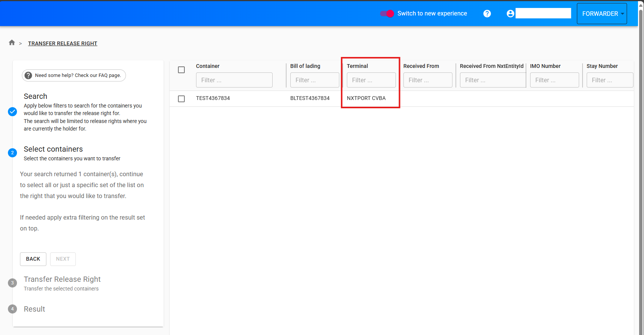Click the IMO Number filter field
The width and height of the screenshot is (644, 335).
[554, 80]
